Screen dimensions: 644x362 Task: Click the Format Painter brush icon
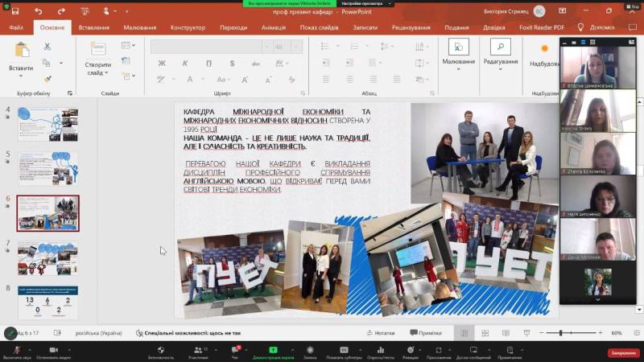[x=47, y=79]
